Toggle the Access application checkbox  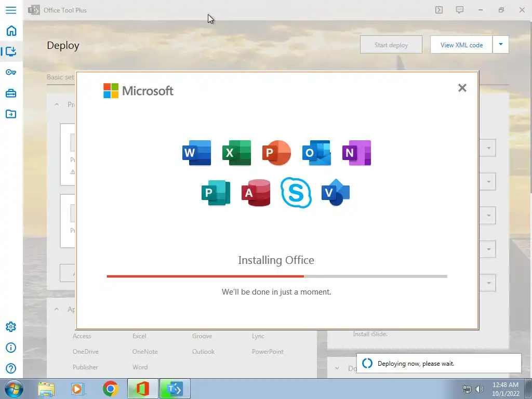(82, 336)
